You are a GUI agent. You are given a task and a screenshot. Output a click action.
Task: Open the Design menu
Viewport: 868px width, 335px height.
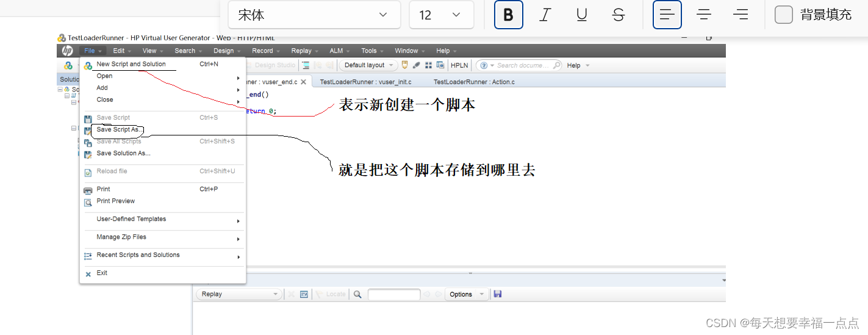click(227, 51)
